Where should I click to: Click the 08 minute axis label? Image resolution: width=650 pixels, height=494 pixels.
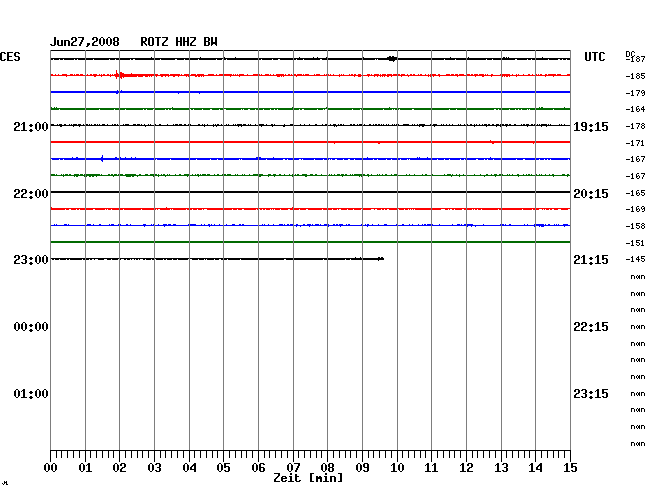pos(327,468)
